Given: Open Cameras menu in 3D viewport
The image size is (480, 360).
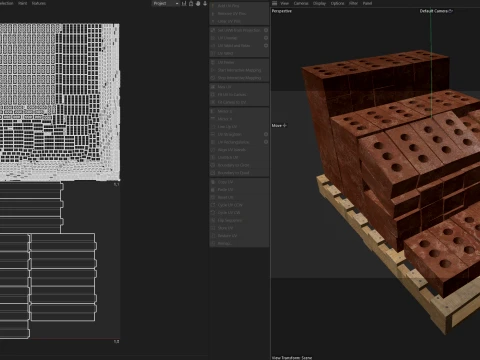Looking at the screenshot, I should (301, 3).
